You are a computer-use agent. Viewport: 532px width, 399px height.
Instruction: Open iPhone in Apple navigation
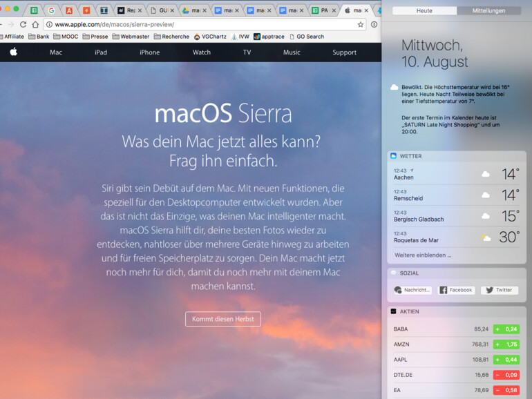point(150,52)
